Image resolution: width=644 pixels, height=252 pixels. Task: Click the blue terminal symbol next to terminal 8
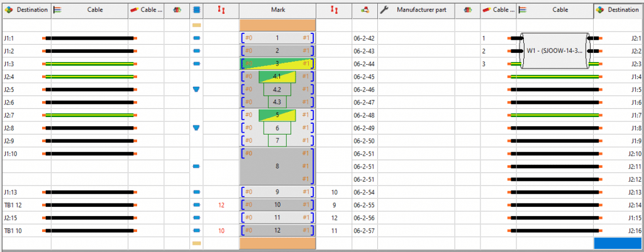196,167
